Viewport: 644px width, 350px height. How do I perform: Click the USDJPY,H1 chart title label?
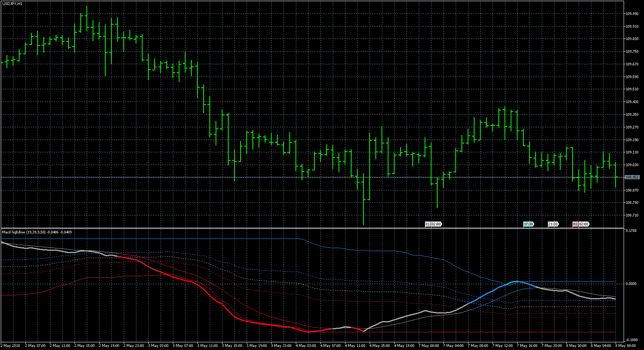(12, 3)
